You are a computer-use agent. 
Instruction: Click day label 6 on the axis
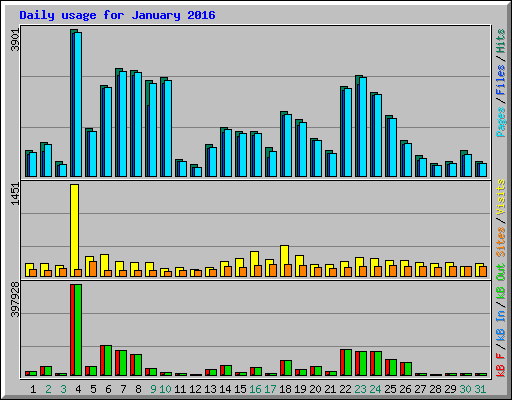108,389
